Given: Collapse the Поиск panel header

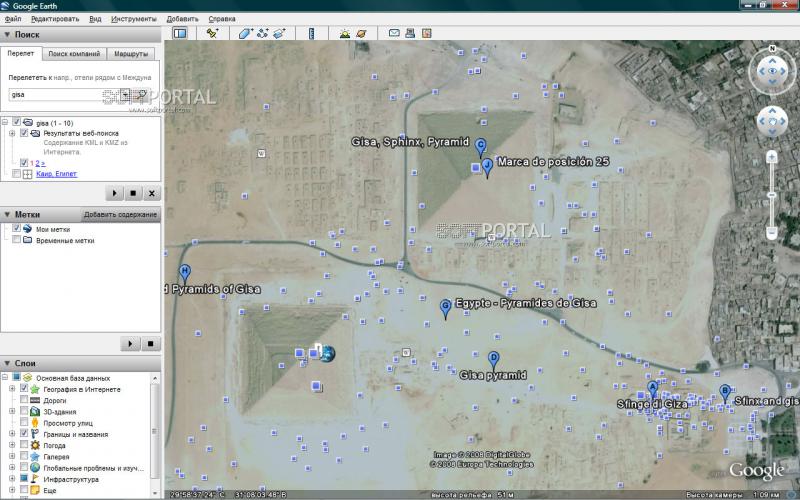Looking at the screenshot, I should 8,35.
